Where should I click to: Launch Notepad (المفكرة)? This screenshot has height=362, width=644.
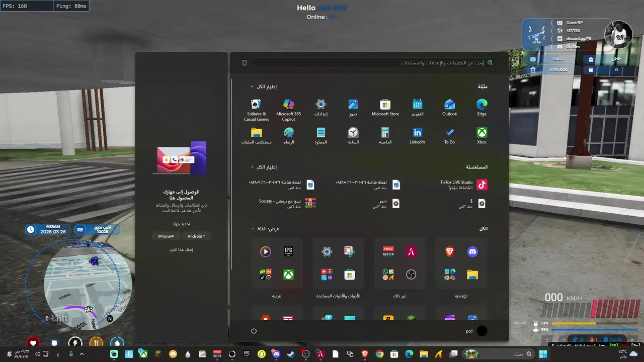tap(320, 135)
